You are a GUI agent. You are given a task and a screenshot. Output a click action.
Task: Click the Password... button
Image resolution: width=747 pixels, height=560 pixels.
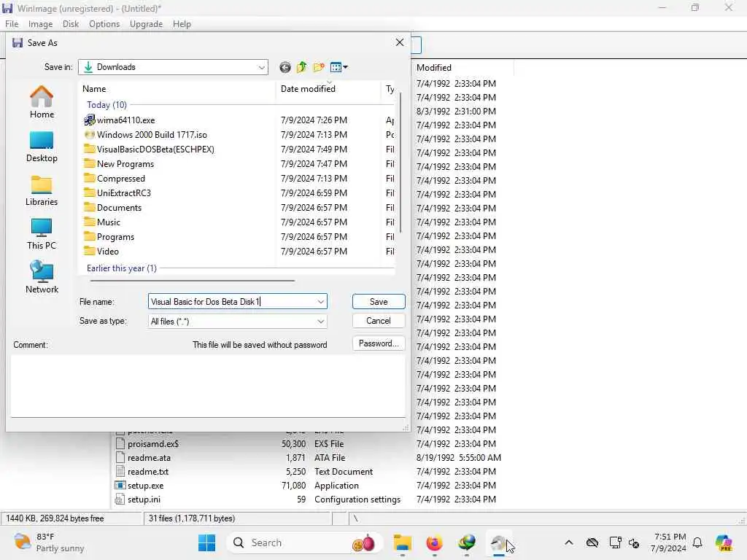379,343
